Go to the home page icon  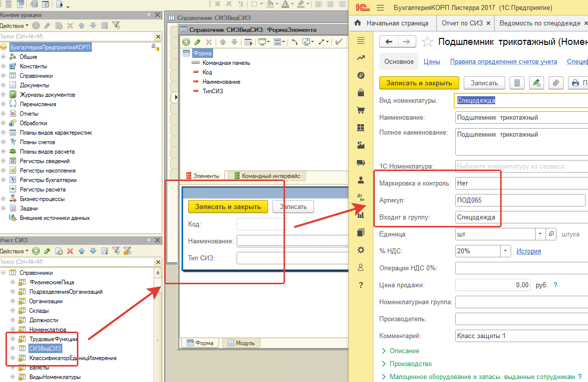358,23
